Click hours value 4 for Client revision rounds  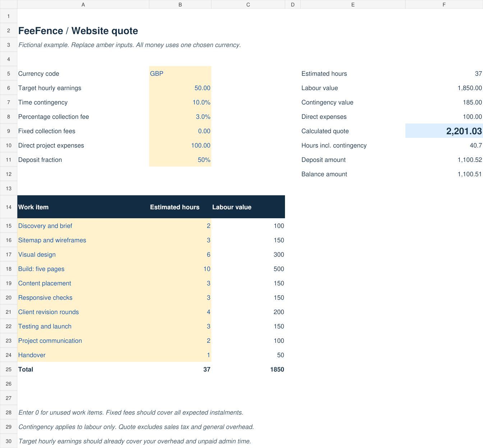(180, 312)
